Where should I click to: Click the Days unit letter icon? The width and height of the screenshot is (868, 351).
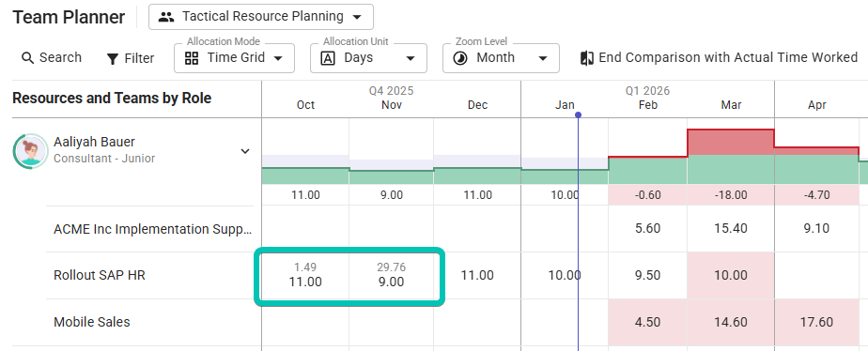[328, 58]
